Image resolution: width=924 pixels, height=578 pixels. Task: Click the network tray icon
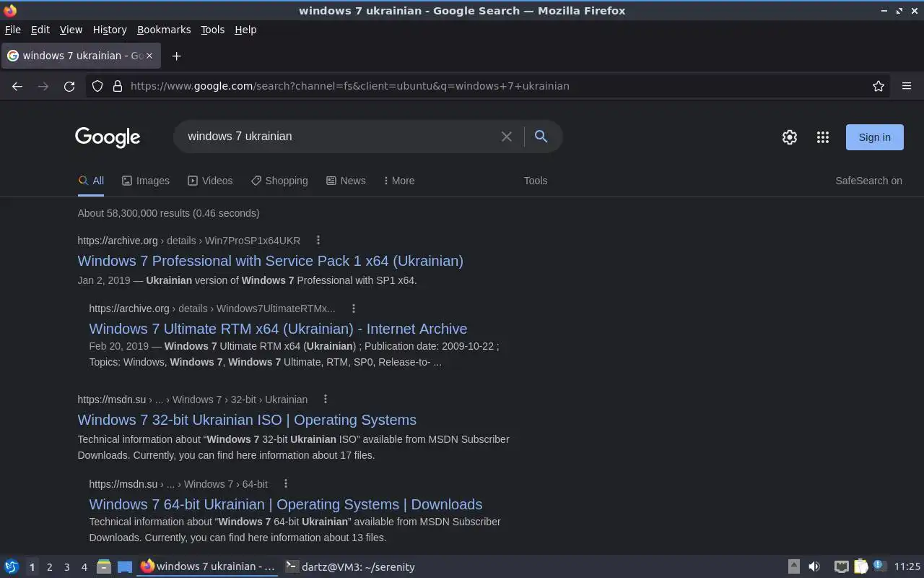[x=841, y=567]
